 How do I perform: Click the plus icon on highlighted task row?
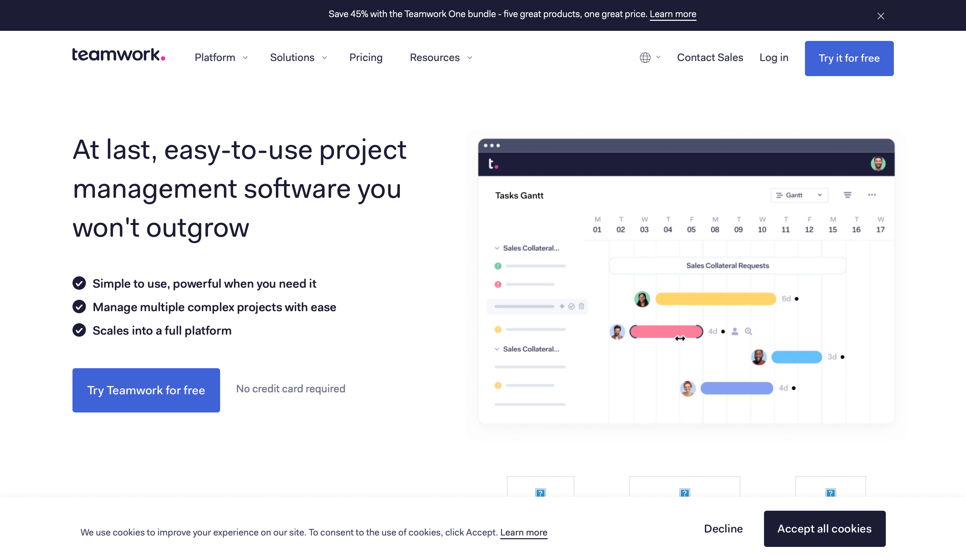tap(562, 306)
